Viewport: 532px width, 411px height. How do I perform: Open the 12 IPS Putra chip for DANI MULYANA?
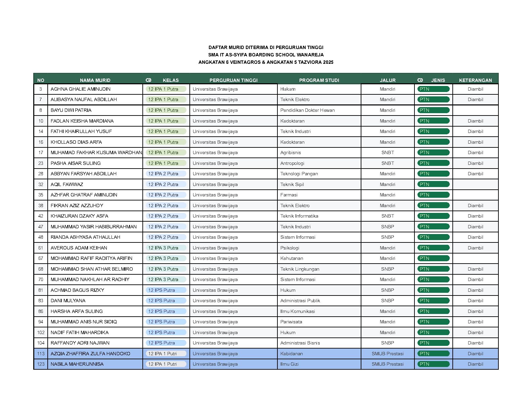pyautogui.click(x=166, y=301)
